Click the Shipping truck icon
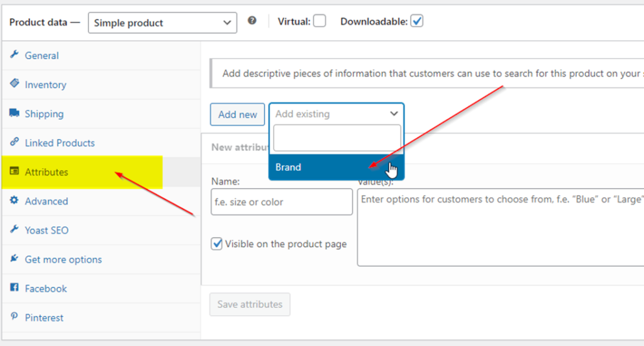The height and width of the screenshot is (346, 644). 14,113
